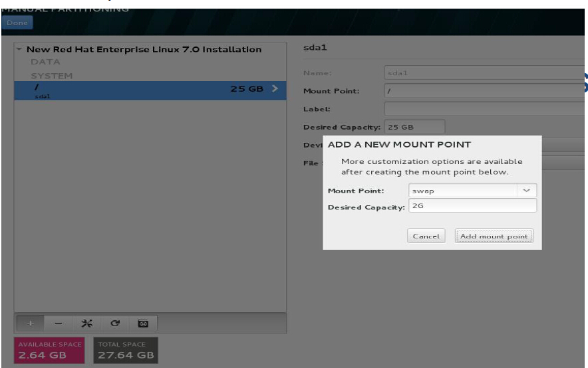Click the TOTAL SPACE 27.64 GB indicator

[126, 350]
